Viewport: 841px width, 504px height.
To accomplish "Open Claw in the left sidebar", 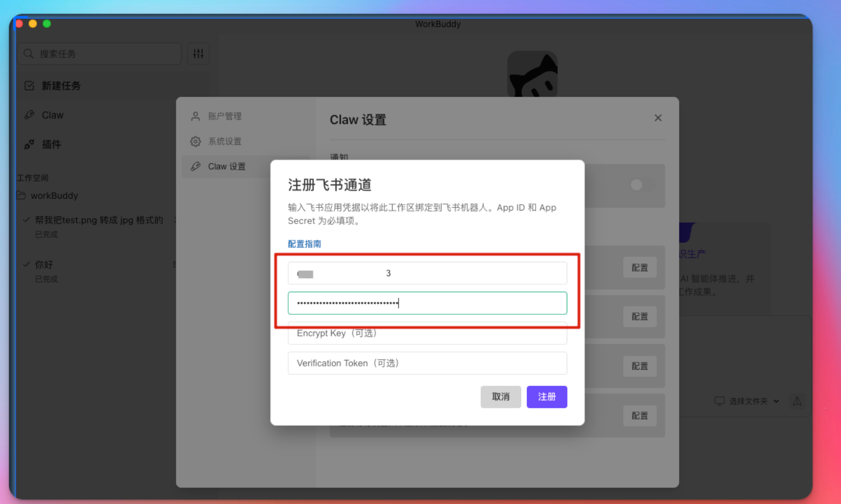I will pos(52,115).
